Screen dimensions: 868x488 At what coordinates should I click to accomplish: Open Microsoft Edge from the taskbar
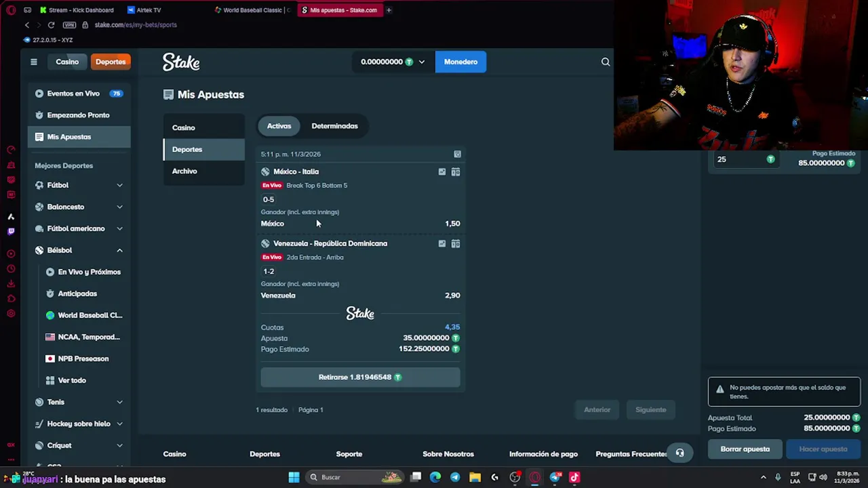[435, 477]
